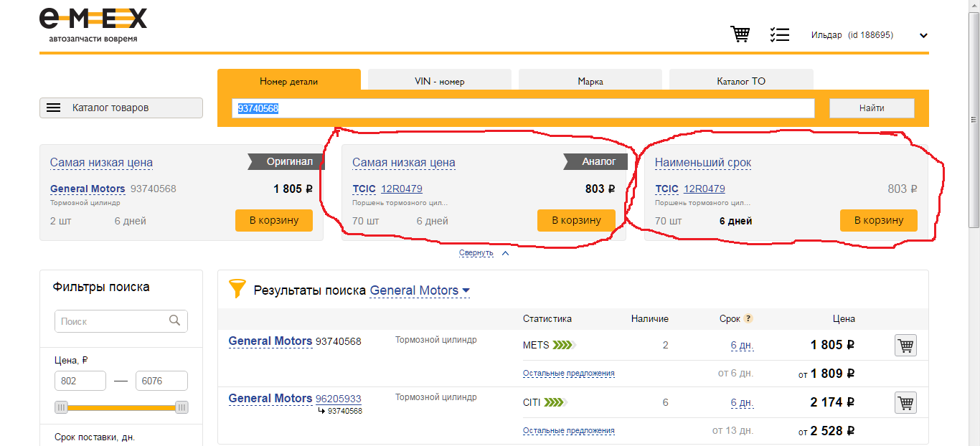The height and width of the screenshot is (446, 980).
Task: Click the Найти search button
Action: click(x=872, y=108)
